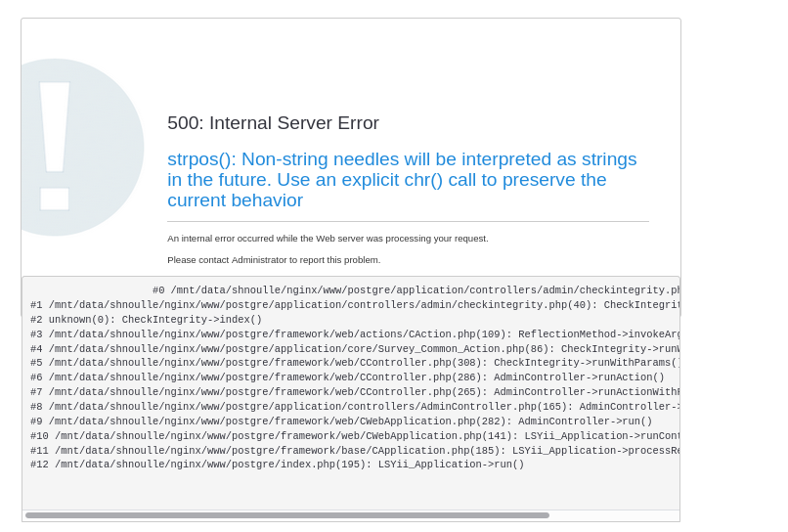Click the "Please contact Administrator" line
Screen dimensions: 788x532
point(274,260)
